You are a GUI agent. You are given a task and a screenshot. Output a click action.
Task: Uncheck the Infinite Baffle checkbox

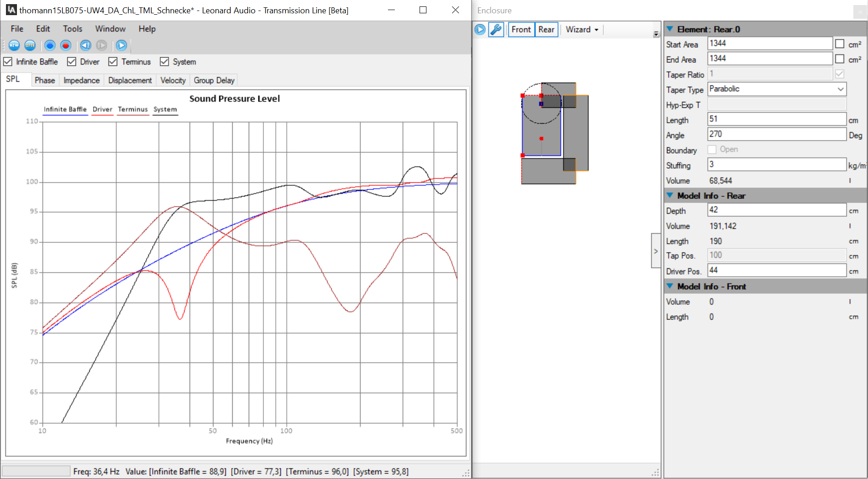point(8,62)
